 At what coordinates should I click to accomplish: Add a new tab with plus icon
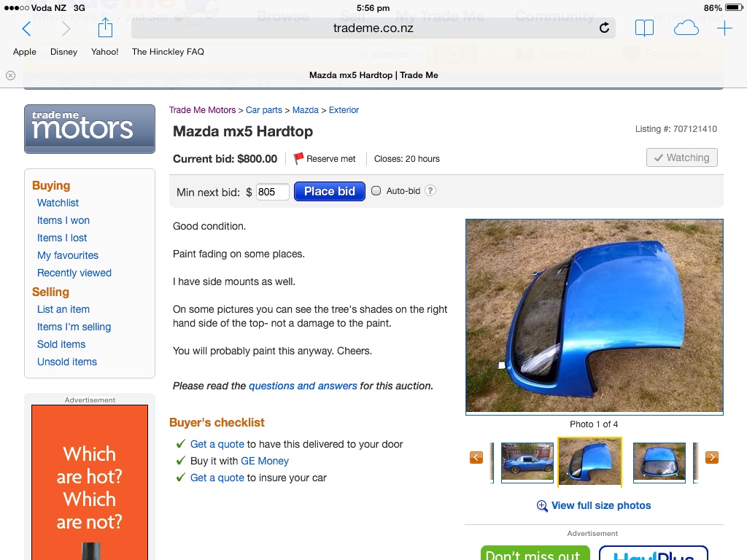[724, 28]
